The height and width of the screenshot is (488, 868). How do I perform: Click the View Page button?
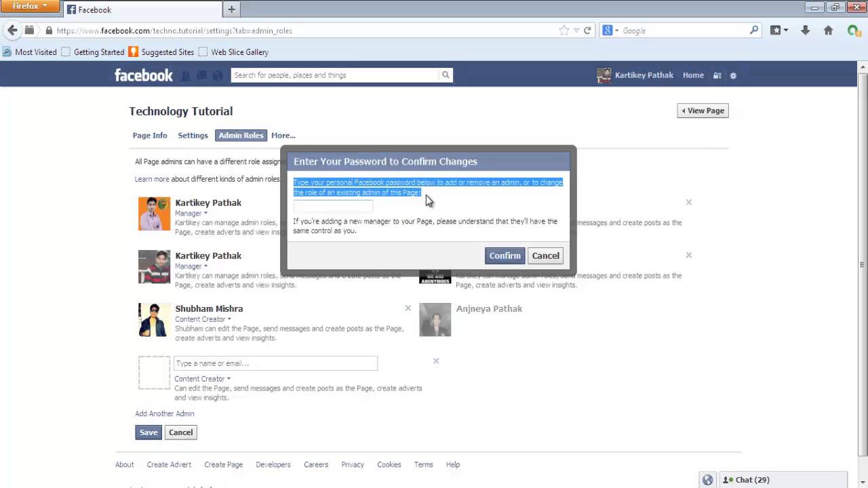pyautogui.click(x=703, y=110)
